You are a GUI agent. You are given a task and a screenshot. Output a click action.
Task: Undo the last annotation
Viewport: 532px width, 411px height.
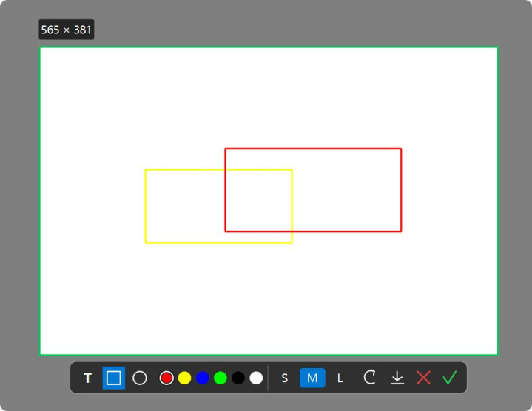tap(369, 377)
